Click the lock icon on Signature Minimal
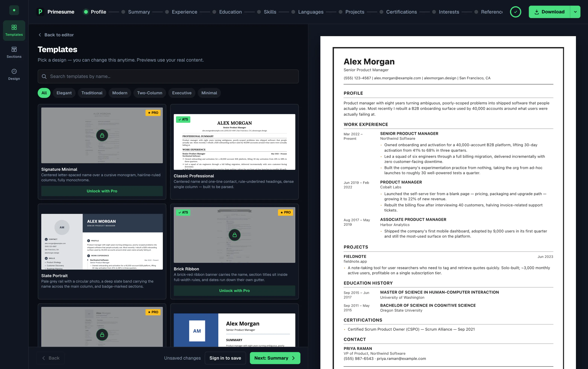This screenshot has width=588, height=369. 102,135
